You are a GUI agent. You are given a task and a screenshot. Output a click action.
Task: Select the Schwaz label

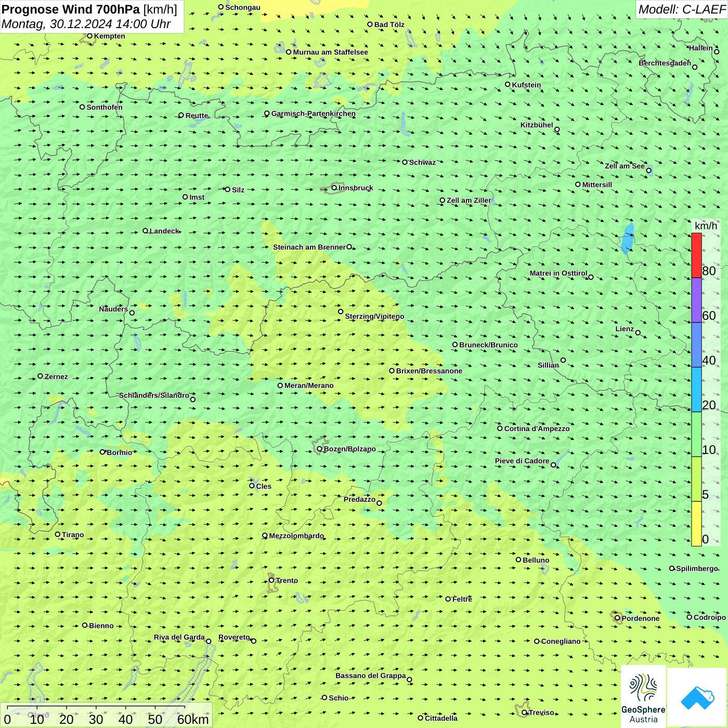422,162
